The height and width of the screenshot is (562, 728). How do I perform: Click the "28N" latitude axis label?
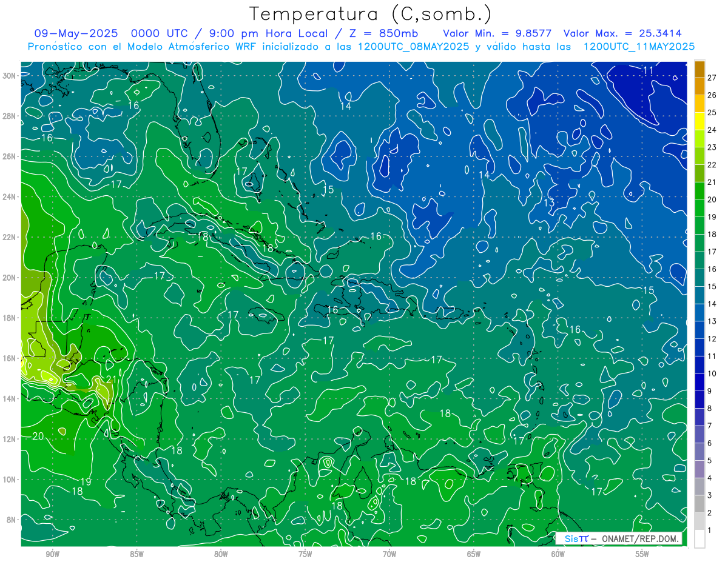click(x=8, y=116)
